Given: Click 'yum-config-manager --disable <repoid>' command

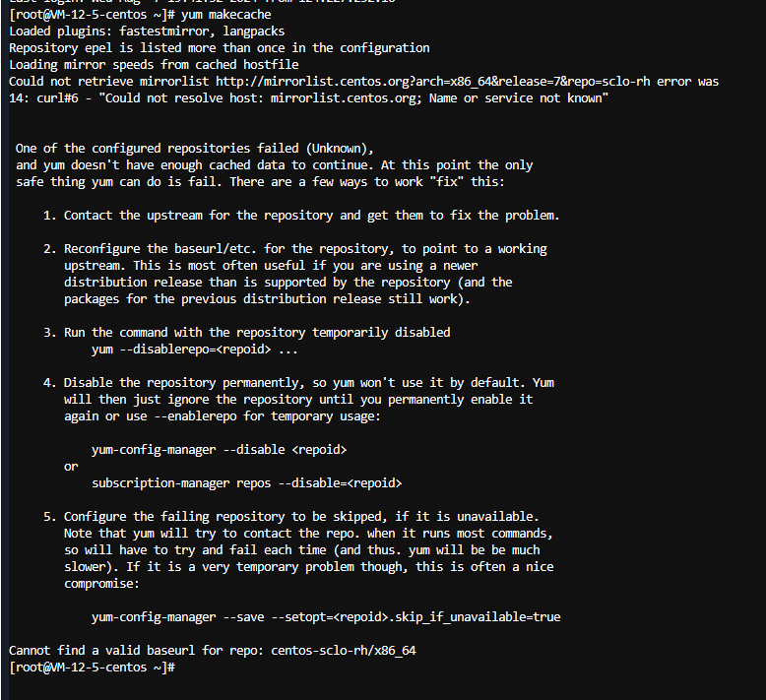Looking at the screenshot, I should (219, 450).
